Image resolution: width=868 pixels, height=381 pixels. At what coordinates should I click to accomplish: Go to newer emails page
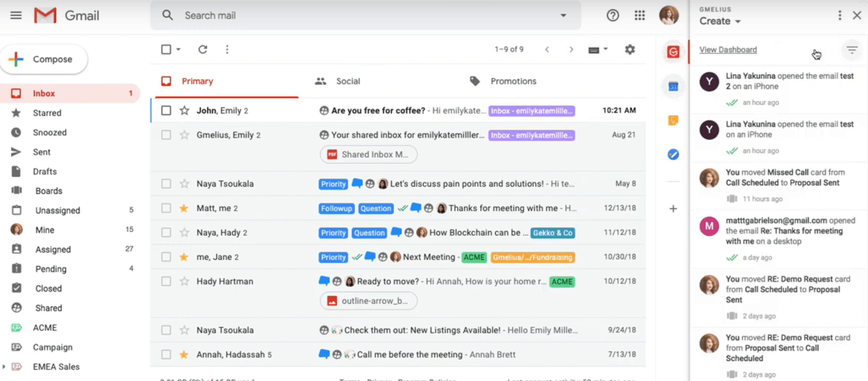coord(547,49)
